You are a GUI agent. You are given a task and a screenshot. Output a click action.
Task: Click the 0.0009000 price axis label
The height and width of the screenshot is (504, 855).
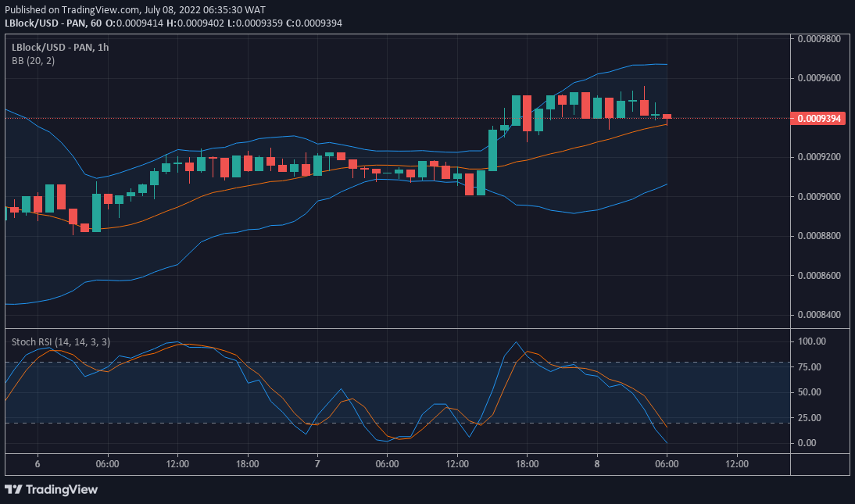click(819, 196)
